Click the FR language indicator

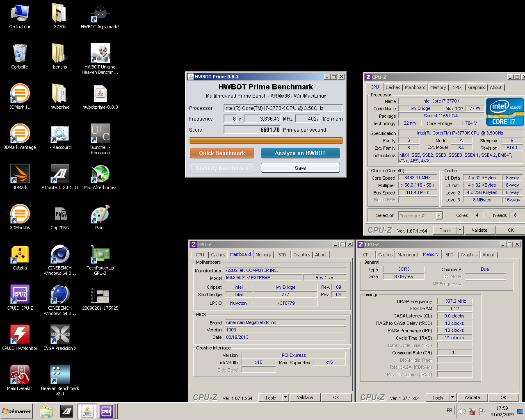pos(450,411)
